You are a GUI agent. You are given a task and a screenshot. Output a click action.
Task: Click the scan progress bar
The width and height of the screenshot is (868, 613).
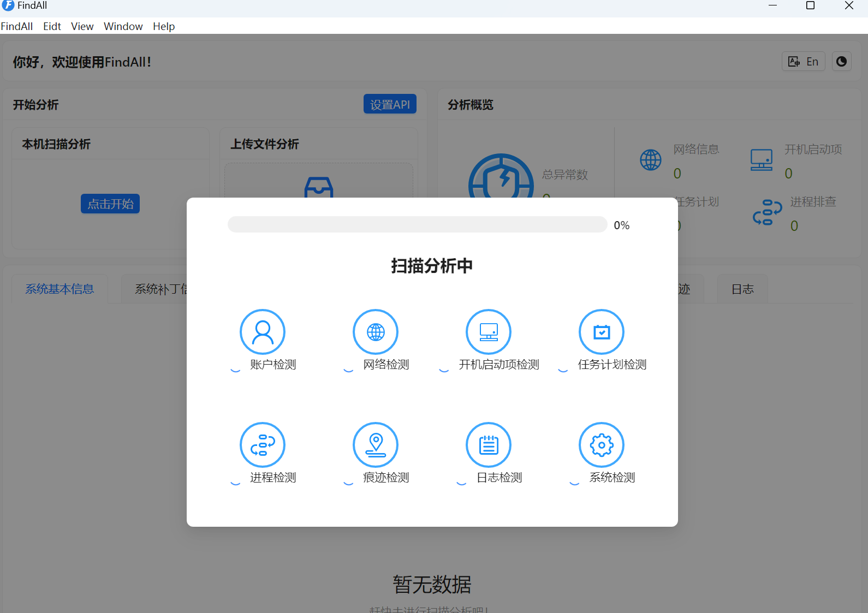pyautogui.click(x=418, y=224)
